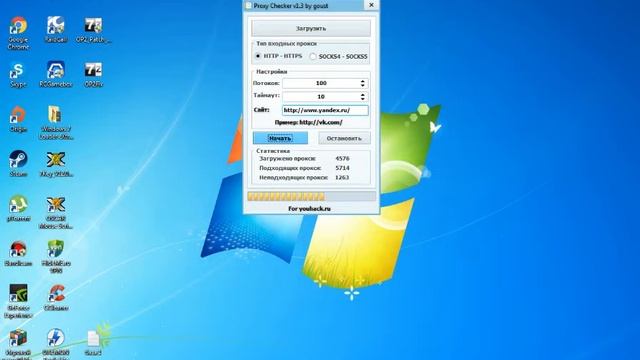Open the Windows Loader archive folder icon
Viewport: 640px width, 360px height.
pos(55,115)
